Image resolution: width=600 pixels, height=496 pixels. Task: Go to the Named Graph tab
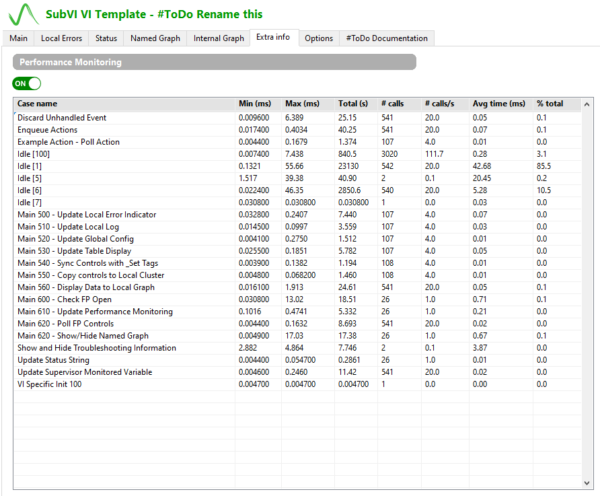[154, 38]
